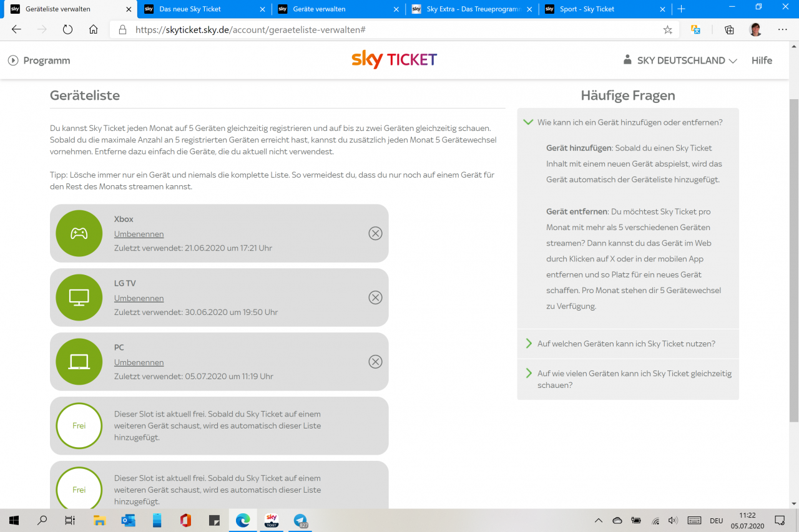799x532 pixels.
Task: Open Task View on taskbar
Action: click(x=70, y=520)
